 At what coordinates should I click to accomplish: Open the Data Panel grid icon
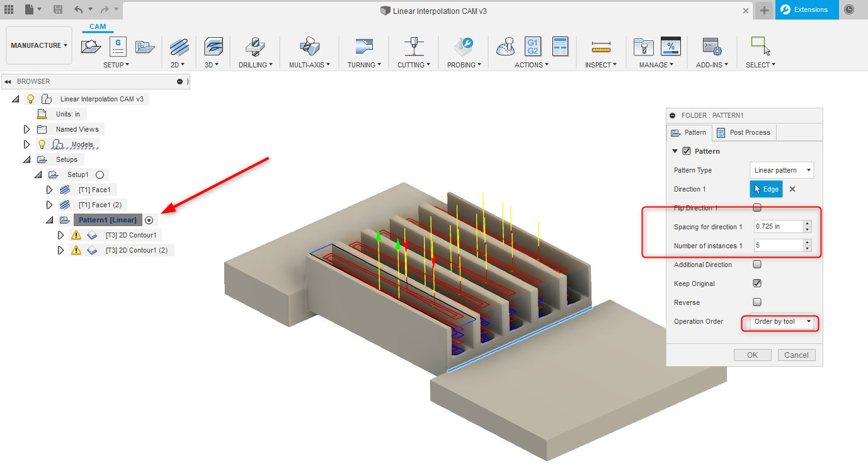tap(9, 9)
